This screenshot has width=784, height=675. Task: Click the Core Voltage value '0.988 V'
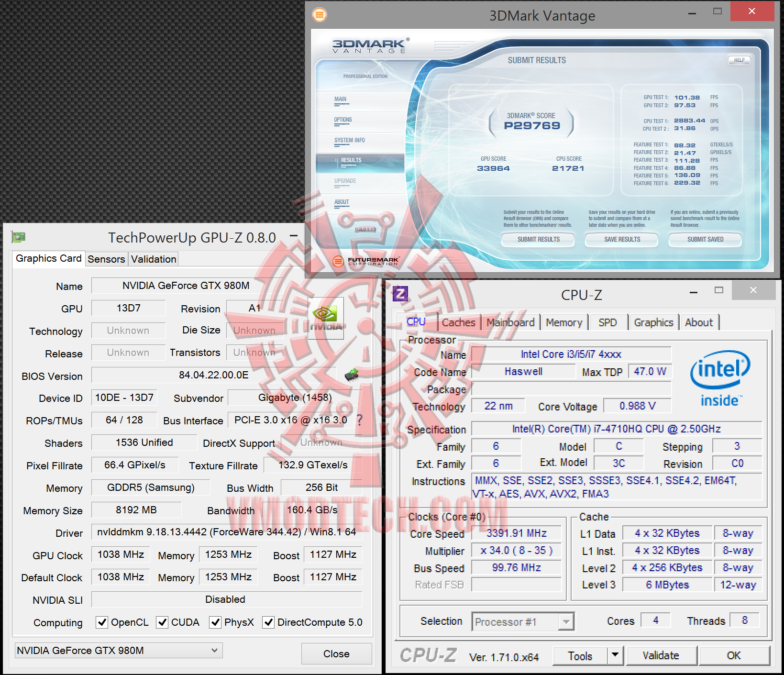point(638,406)
